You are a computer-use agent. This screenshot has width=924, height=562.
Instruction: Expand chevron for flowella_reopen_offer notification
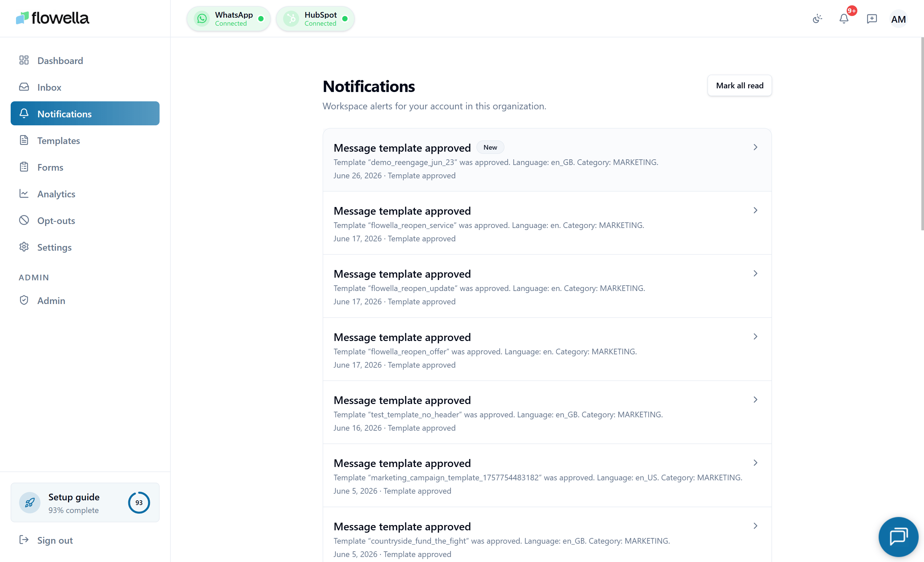pos(755,337)
